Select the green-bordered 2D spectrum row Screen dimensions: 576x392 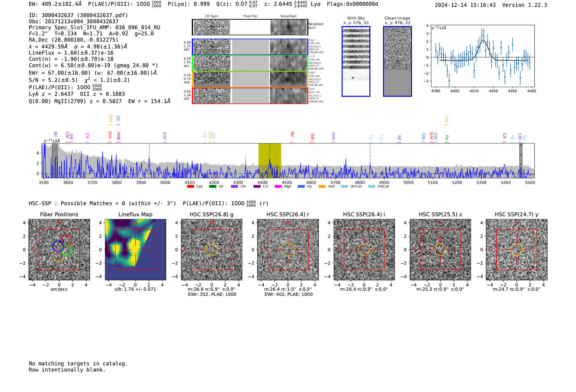pos(250,63)
